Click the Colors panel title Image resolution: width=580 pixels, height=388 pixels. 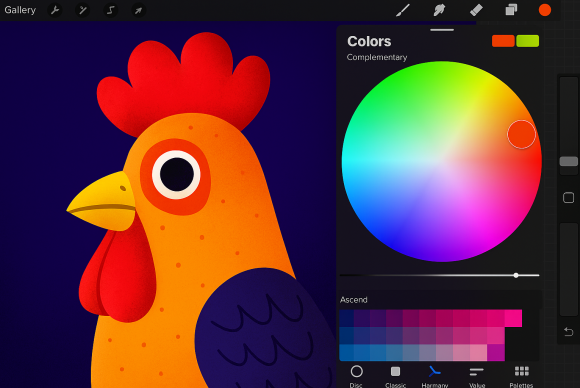pos(369,41)
